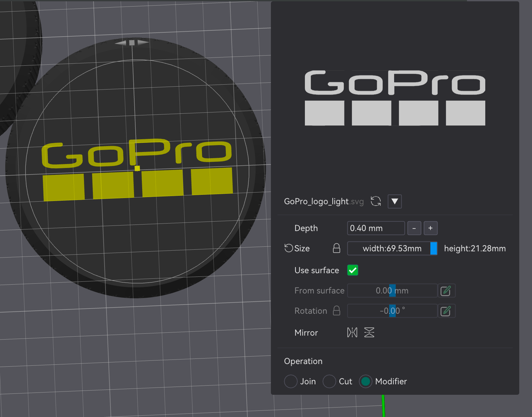Mirror the SVG vertically

point(369,333)
